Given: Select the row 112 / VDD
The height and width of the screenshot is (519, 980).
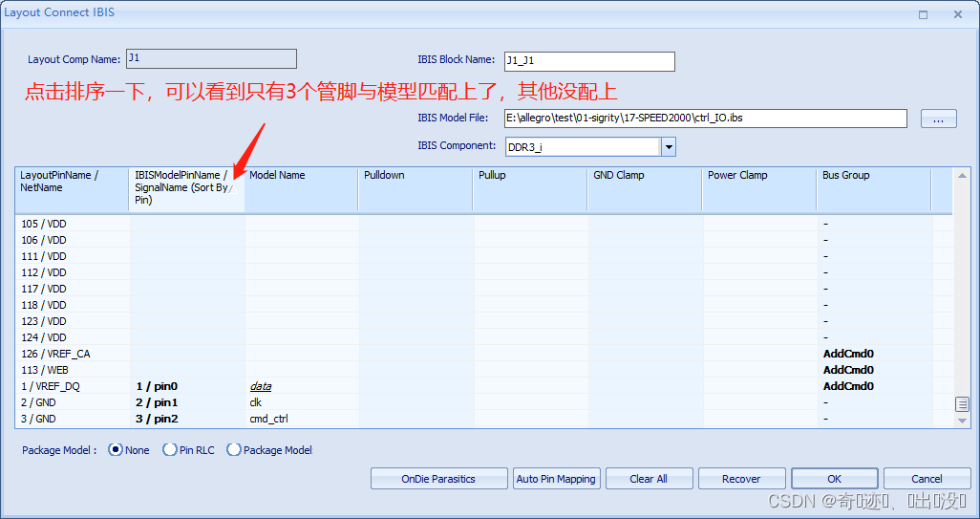Looking at the screenshot, I should [483, 272].
